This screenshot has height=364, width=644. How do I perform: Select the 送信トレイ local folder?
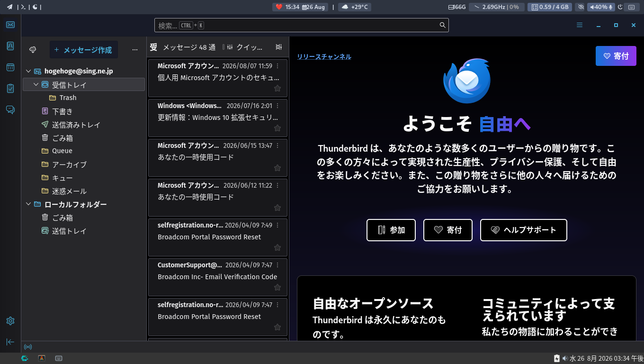pos(84,231)
